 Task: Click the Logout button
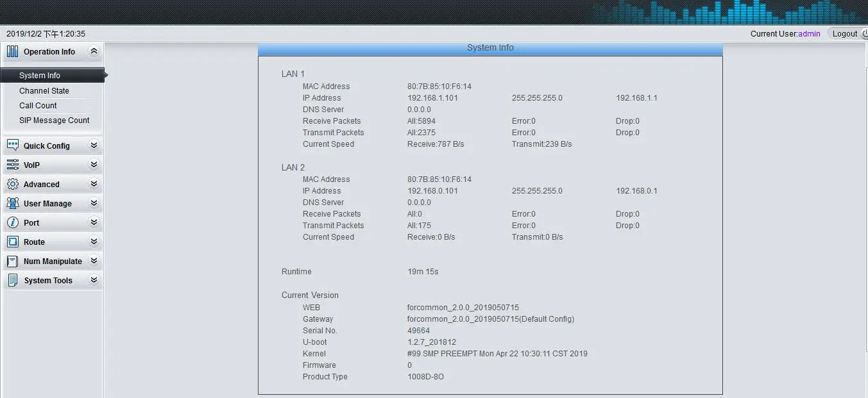(845, 33)
